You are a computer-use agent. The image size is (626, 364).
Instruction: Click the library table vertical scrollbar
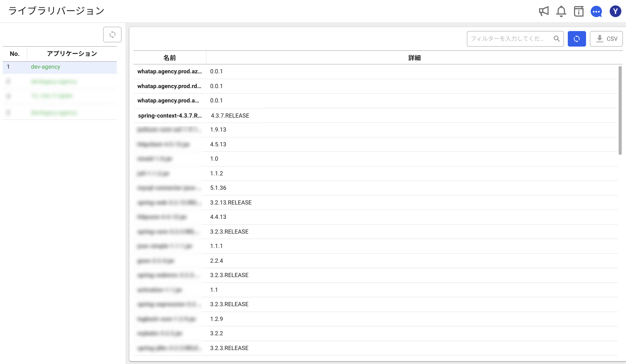pyautogui.click(x=620, y=111)
